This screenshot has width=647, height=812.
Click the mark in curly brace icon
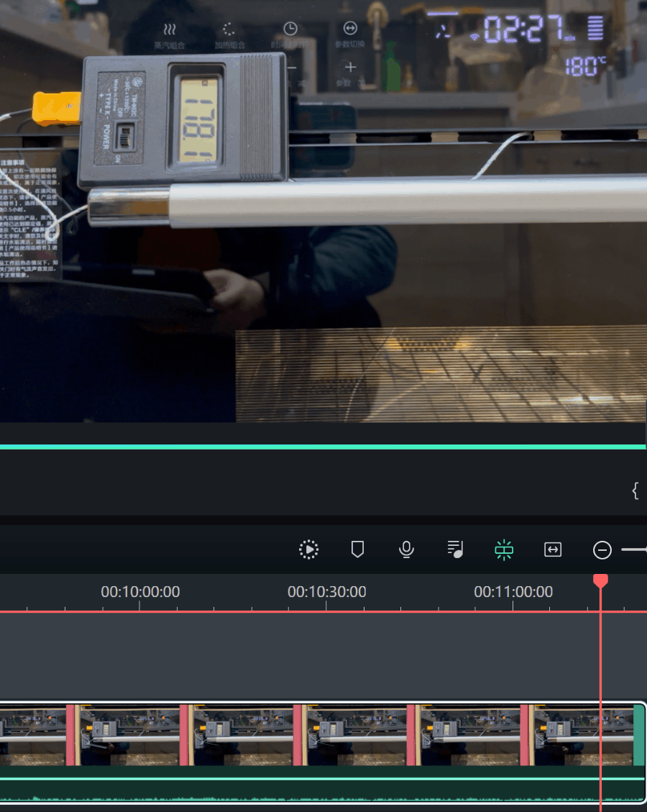click(635, 491)
